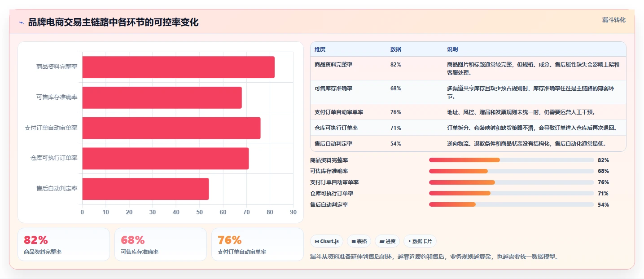Click the 仓库可执行订单率 bar in the chart

(x=166, y=159)
